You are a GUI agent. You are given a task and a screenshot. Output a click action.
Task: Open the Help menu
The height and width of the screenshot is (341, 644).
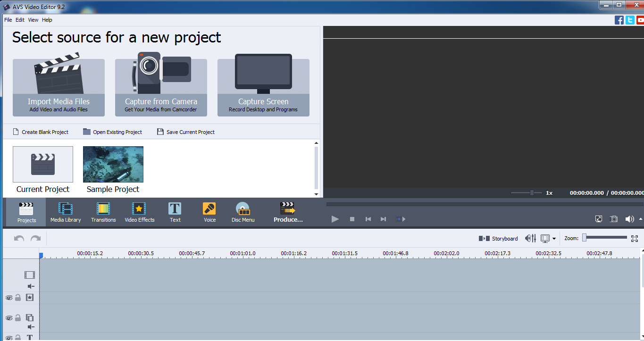[x=47, y=20]
